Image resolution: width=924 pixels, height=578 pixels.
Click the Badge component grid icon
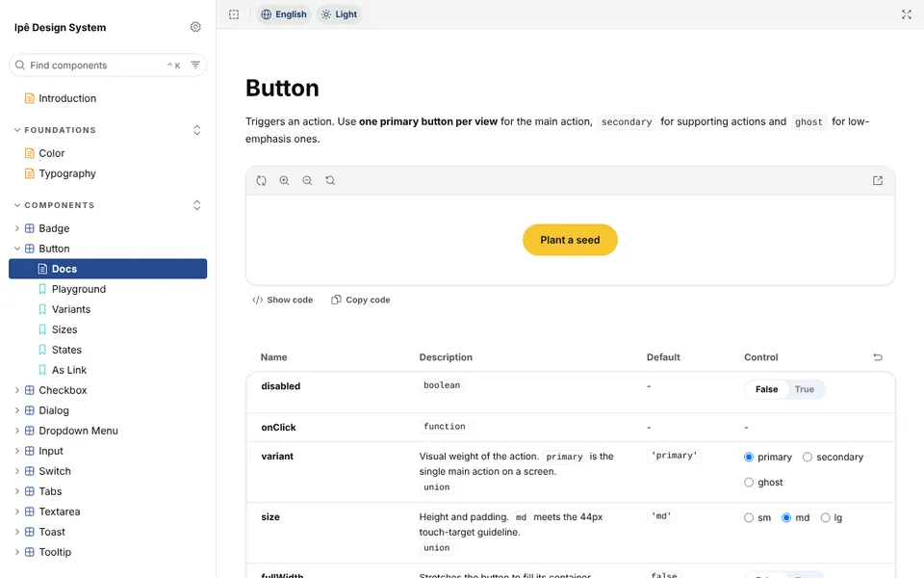[x=30, y=228]
